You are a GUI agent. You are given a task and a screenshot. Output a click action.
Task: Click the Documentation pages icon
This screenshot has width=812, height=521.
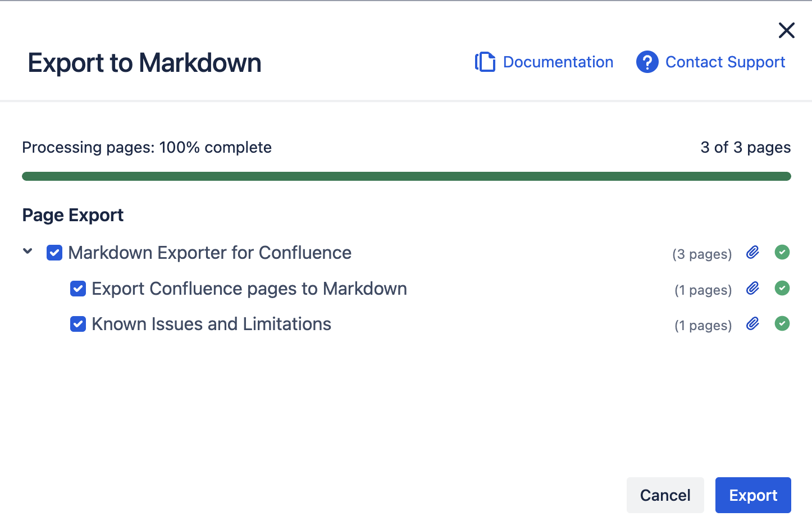click(x=485, y=62)
